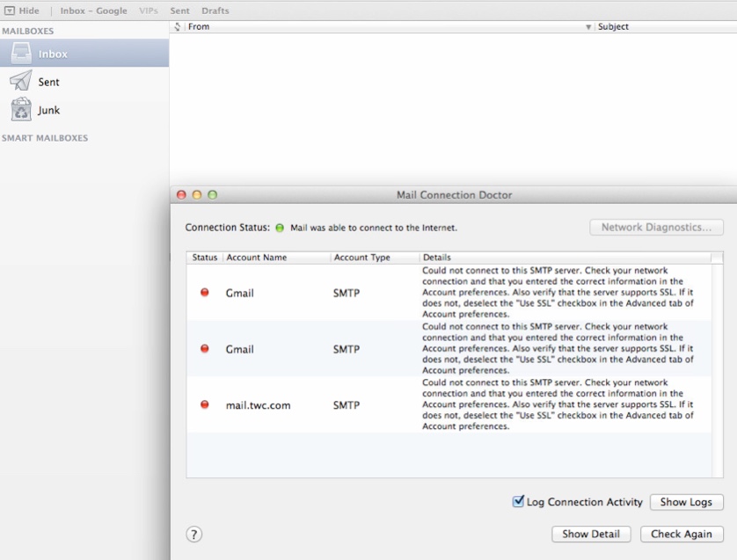This screenshot has width=737, height=560.
Task: Select the second Gmail account name
Action: (240, 350)
